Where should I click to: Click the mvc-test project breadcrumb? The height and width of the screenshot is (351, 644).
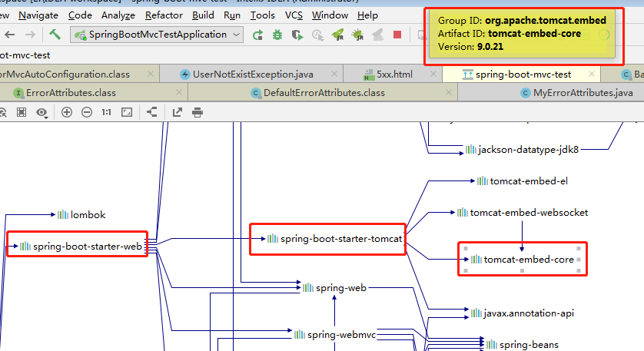[x=25, y=55]
